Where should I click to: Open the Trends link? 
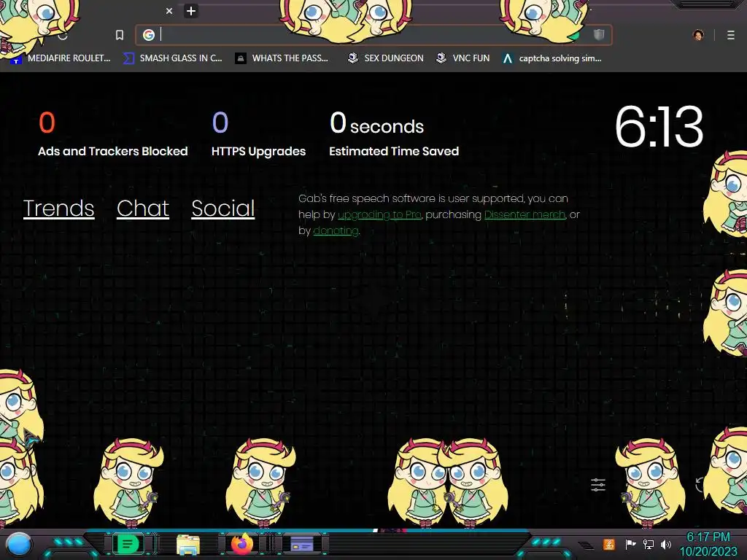point(58,208)
